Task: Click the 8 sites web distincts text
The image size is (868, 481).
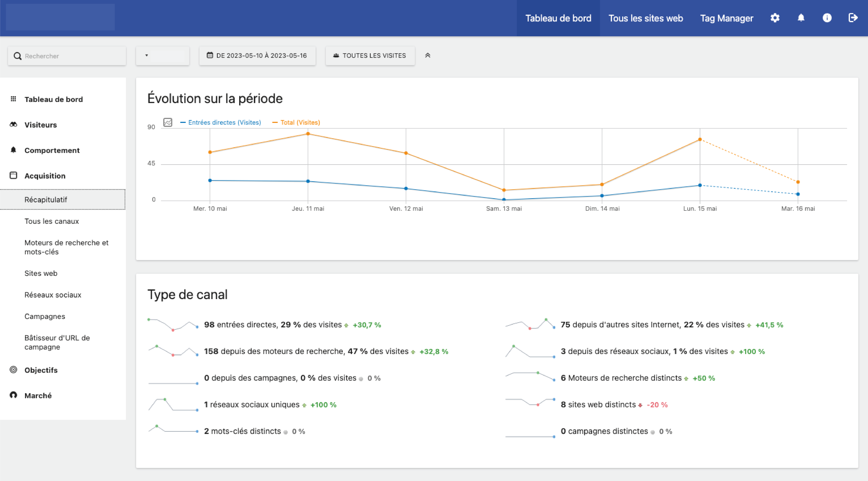Action: click(x=598, y=405)
